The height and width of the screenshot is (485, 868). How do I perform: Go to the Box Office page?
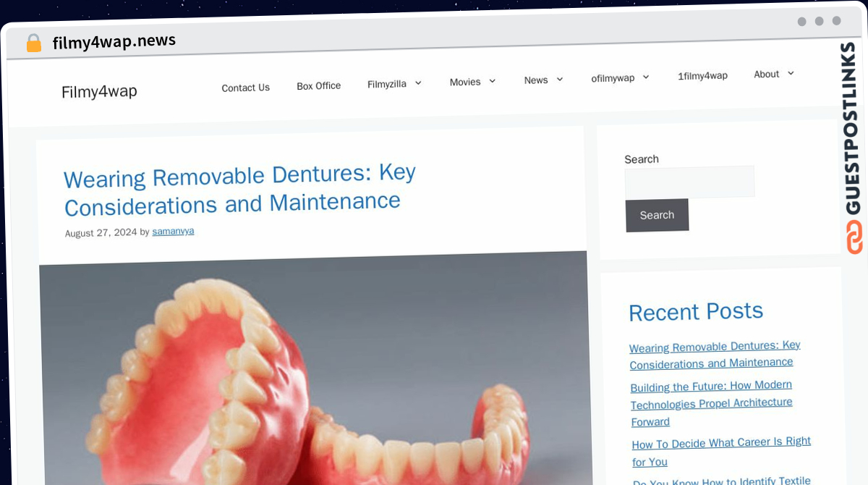pos(318,85)
